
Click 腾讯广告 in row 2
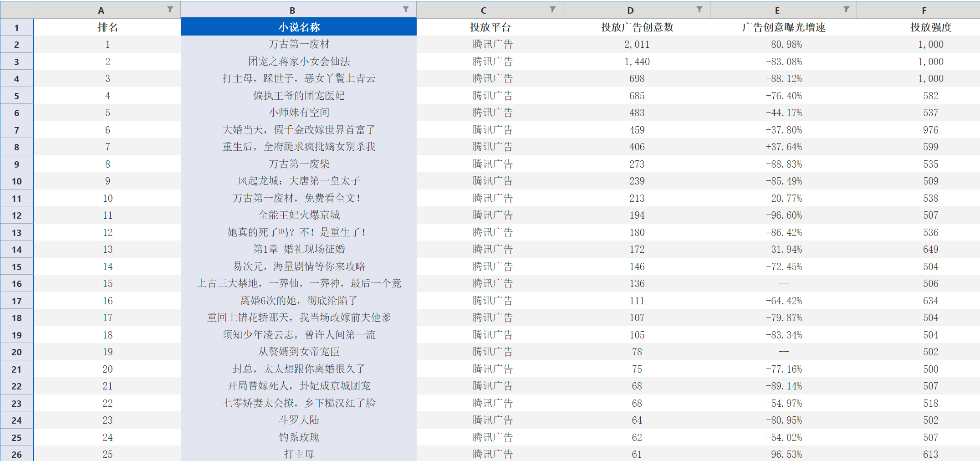point(492,44)
